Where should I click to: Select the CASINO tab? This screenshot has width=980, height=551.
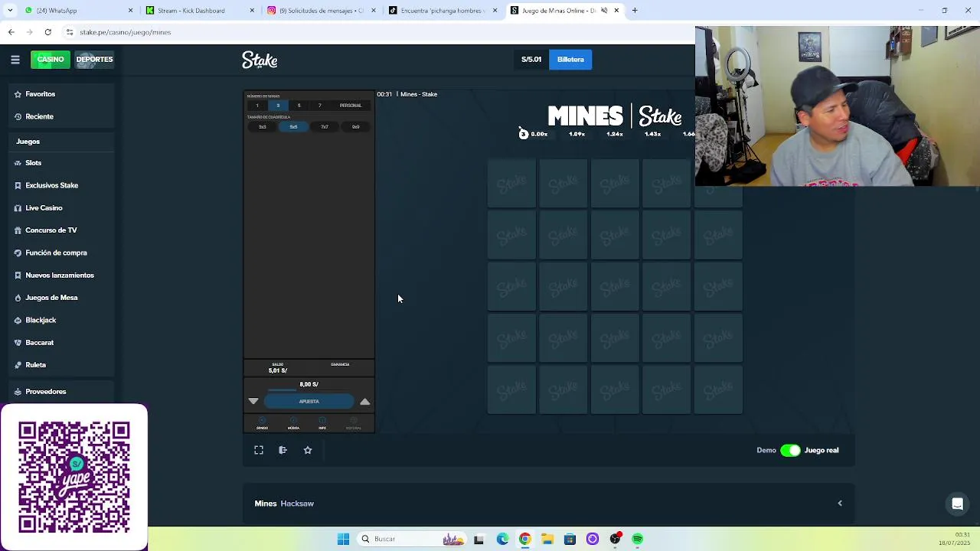pos(50,59)
